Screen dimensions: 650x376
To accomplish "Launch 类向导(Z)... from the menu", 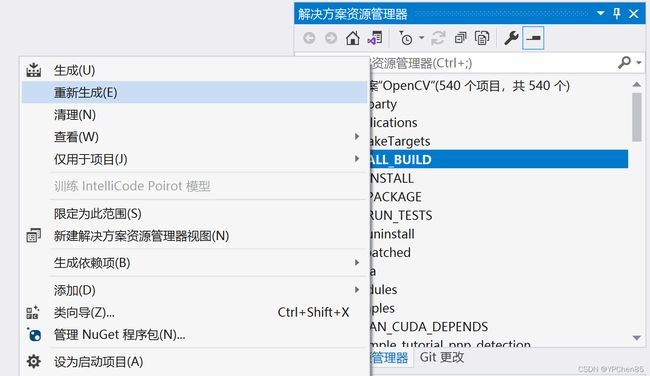I will tap(194, 312).
